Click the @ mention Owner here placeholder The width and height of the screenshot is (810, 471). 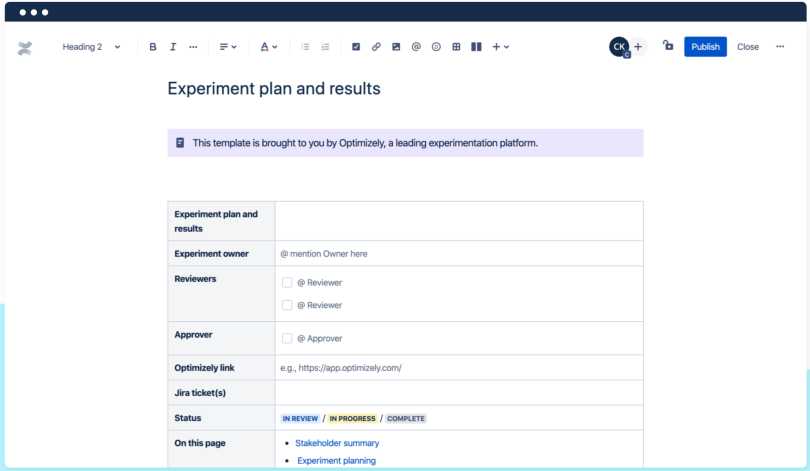(x=324, y=254)
